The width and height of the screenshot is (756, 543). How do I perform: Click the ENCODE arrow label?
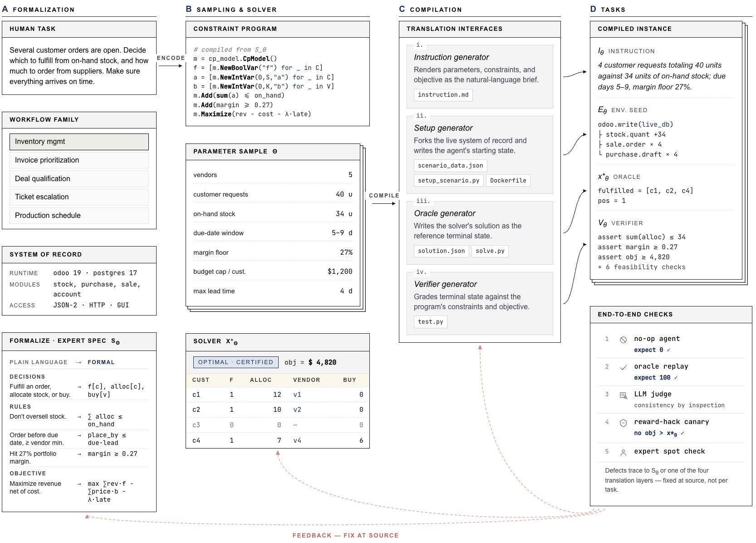[171, 58]
